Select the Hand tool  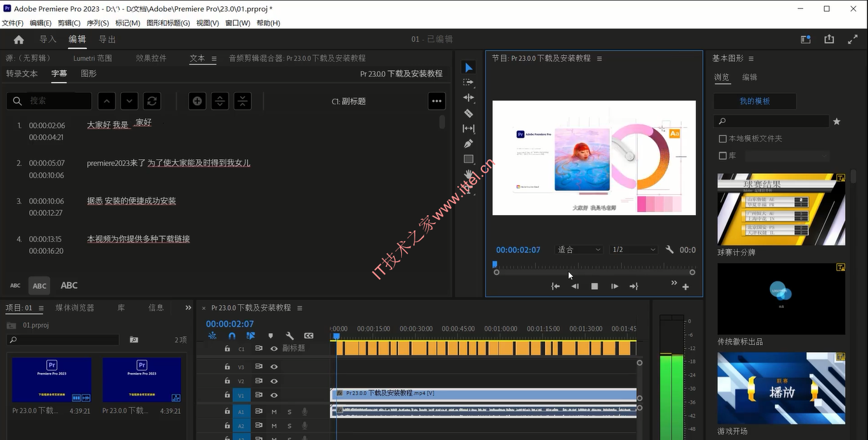pyautogui.click(x=469, y=174)
